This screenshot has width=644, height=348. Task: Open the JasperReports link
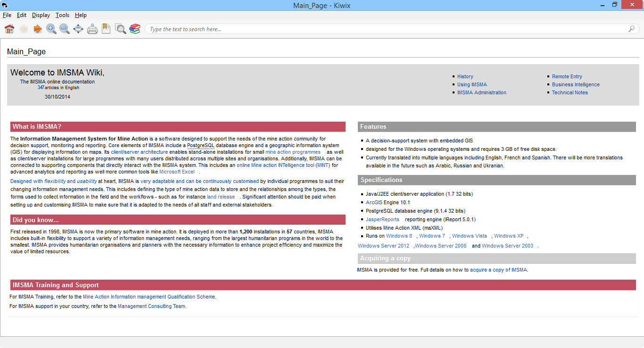point(382,219)
